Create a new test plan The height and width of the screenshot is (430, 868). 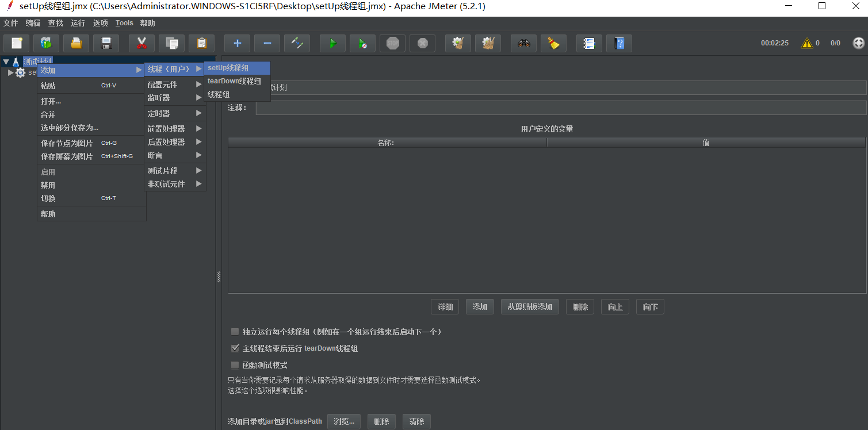click(x=17, y=43)
